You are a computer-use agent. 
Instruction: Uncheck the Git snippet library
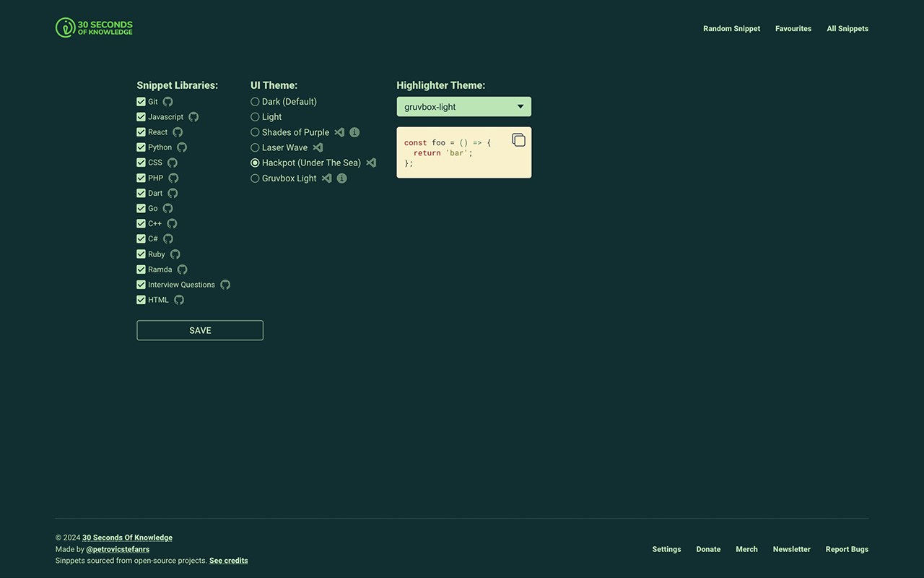[141, 102]
